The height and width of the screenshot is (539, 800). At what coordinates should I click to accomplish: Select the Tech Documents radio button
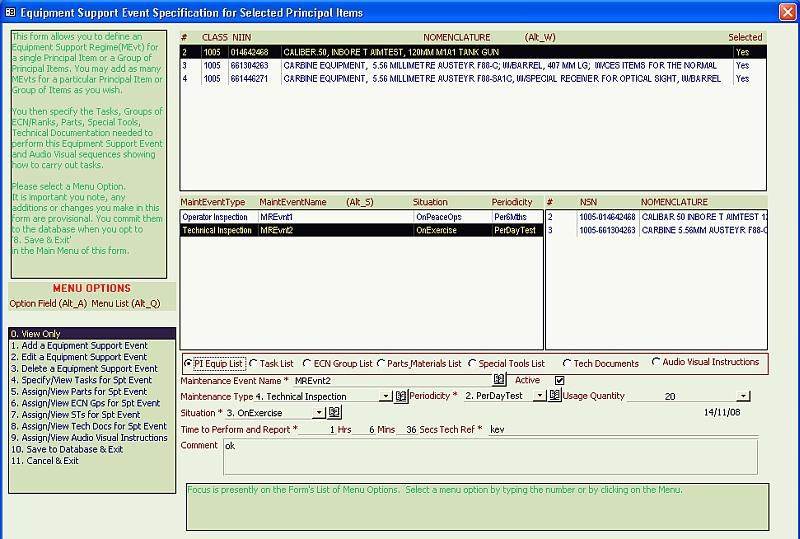coord(568,364)
